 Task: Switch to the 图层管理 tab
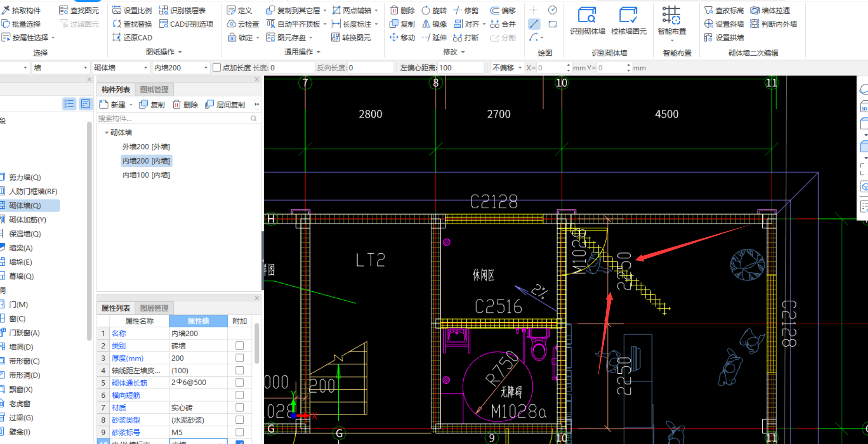tap(154, 308)
